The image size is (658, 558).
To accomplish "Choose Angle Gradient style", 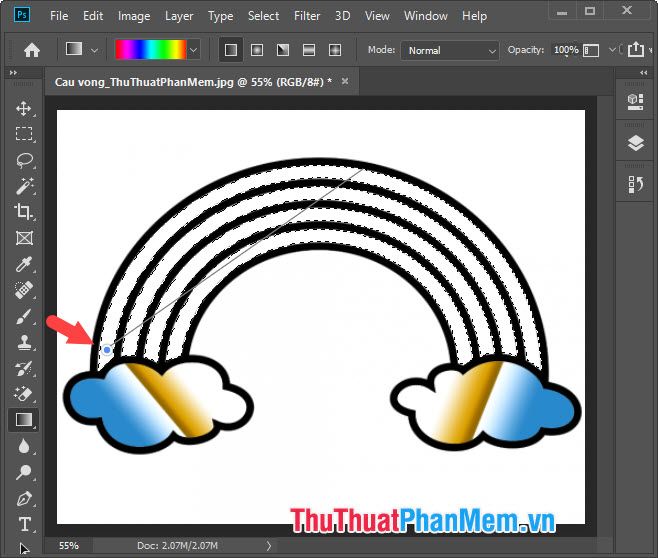I will tap(283, 50).
